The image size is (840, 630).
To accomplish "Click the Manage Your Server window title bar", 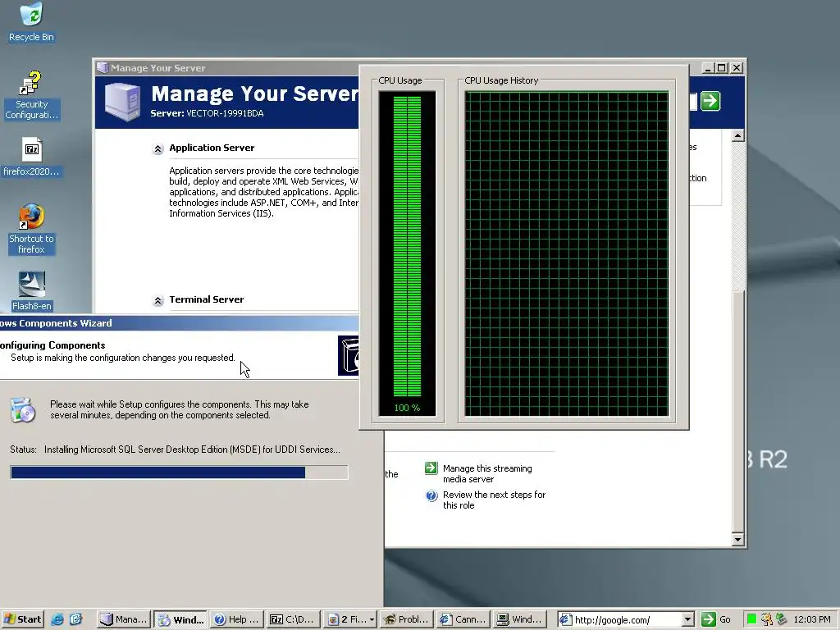I will (228, 68).
